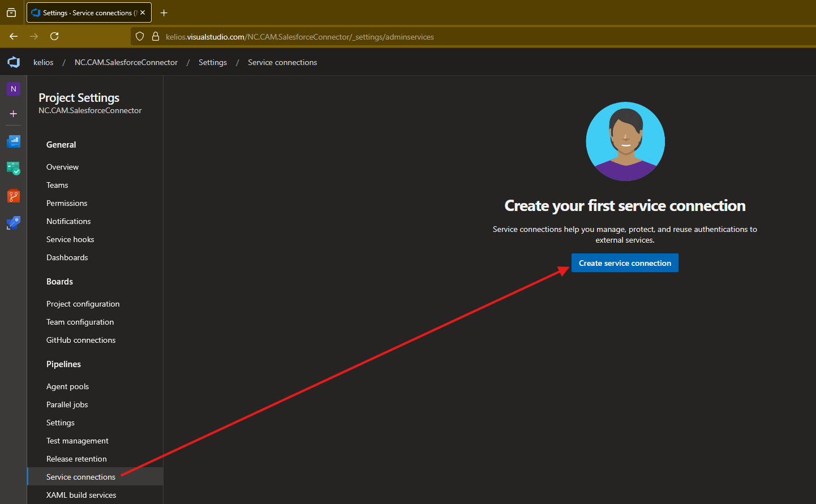This screenshot has width=816, height=504.
Task: Open XAML build services item
Action: pyautogui.click(x=81, y=495)
